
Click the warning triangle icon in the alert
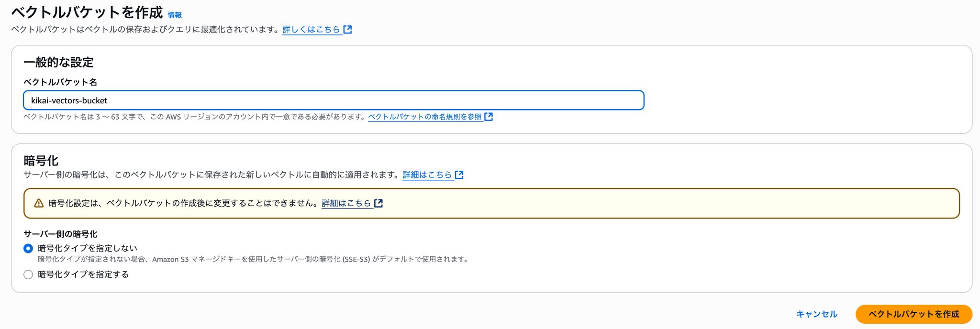click(x=39, y=203)
